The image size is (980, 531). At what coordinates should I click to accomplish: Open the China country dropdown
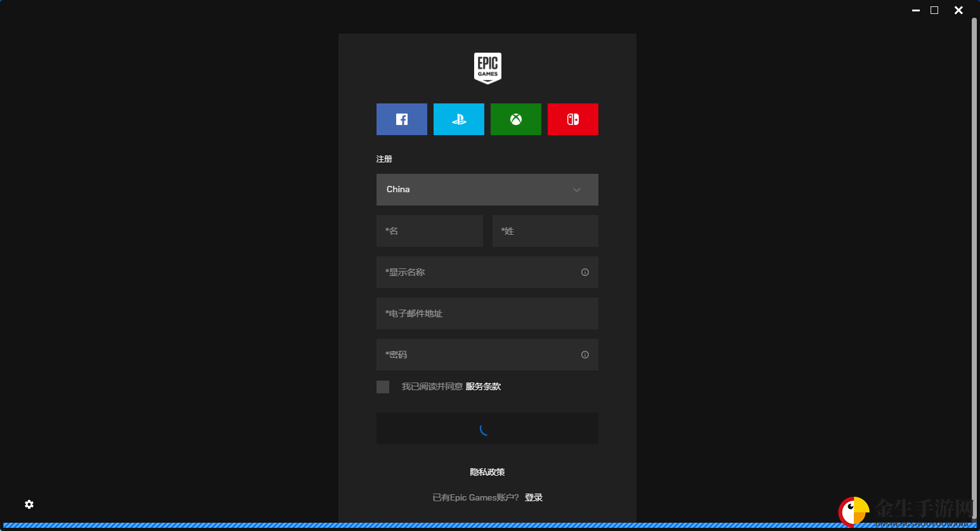pos(487,190)
